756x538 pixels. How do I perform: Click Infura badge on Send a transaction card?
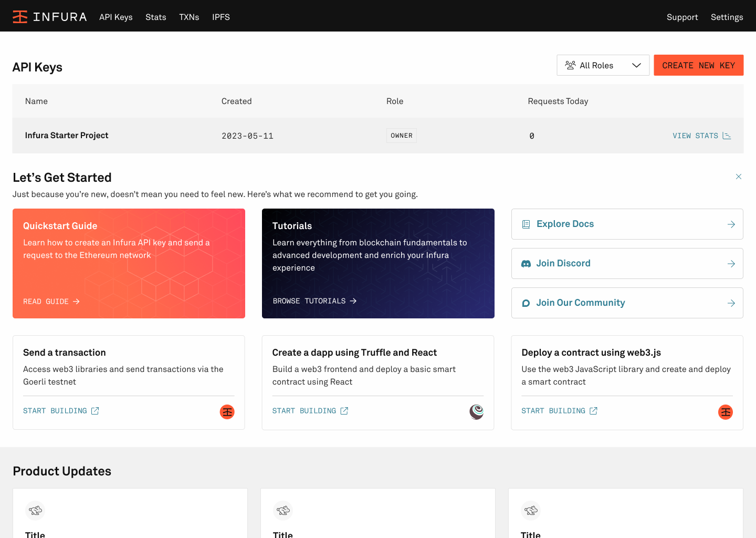tap(227, 412)
